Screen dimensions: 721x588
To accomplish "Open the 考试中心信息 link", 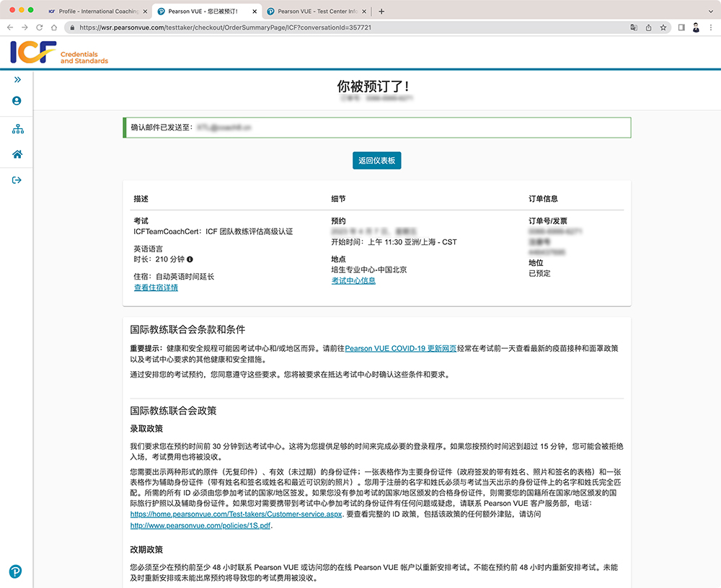I will [x=353, y=280].
